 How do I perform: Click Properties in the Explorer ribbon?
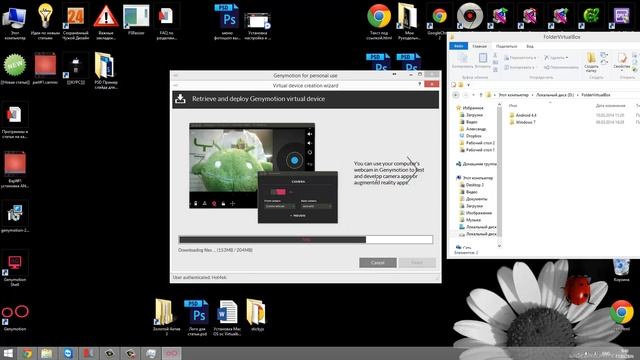(621, 62)
